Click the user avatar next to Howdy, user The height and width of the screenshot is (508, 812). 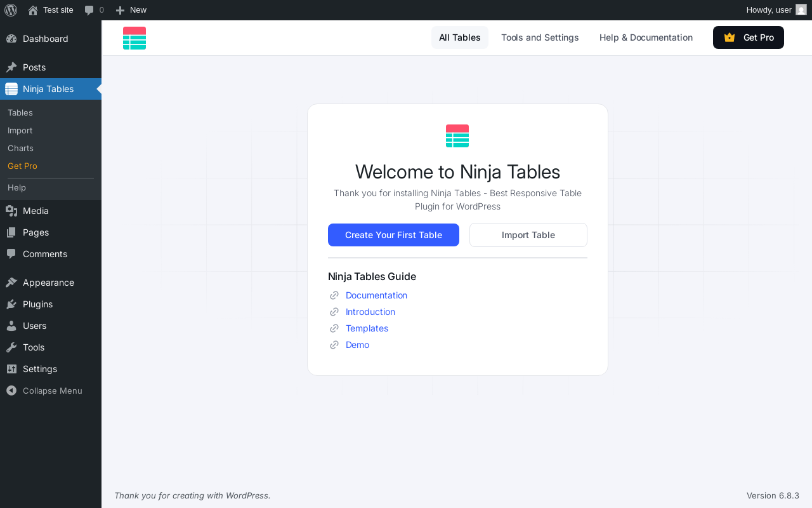point(801,10)
